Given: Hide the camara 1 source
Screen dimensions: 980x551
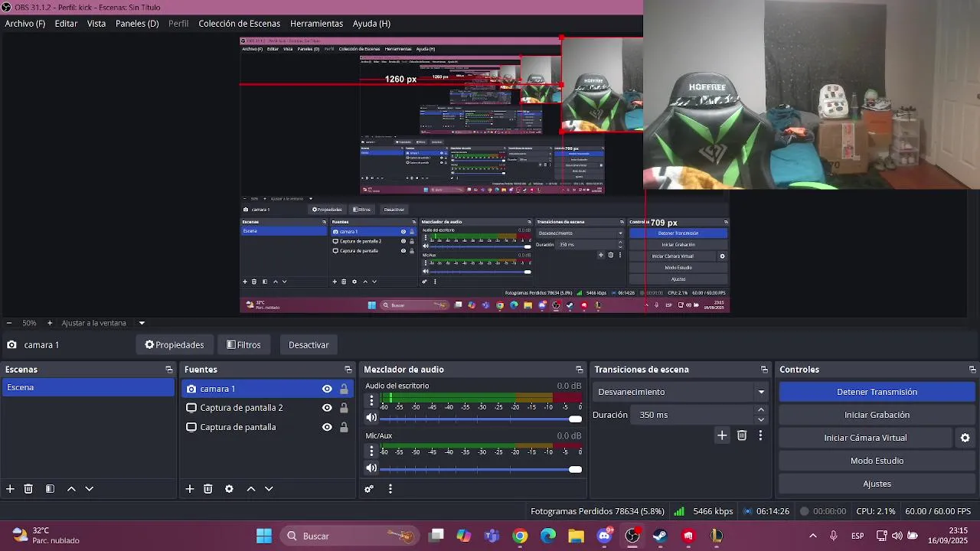Looking at the screenshot, I should [x=327, y=389].
